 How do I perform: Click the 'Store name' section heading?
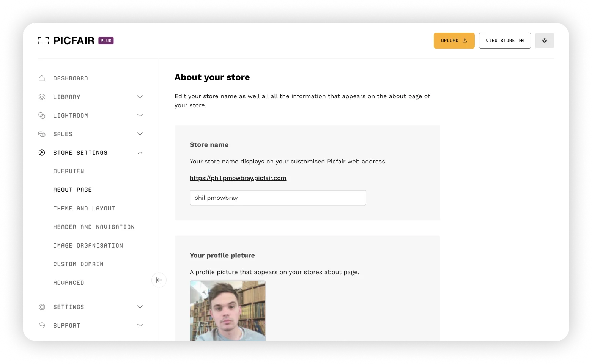(209, 145)
